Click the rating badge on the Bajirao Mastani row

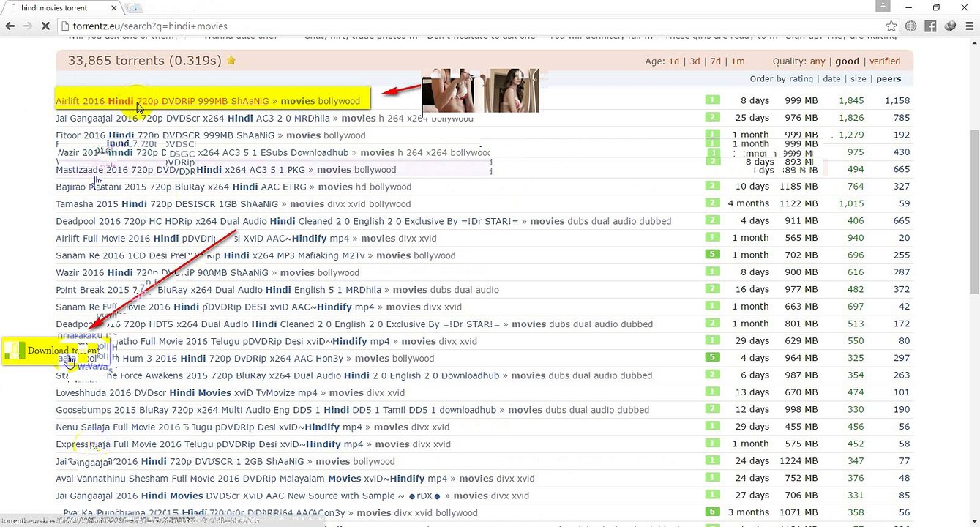712,186
